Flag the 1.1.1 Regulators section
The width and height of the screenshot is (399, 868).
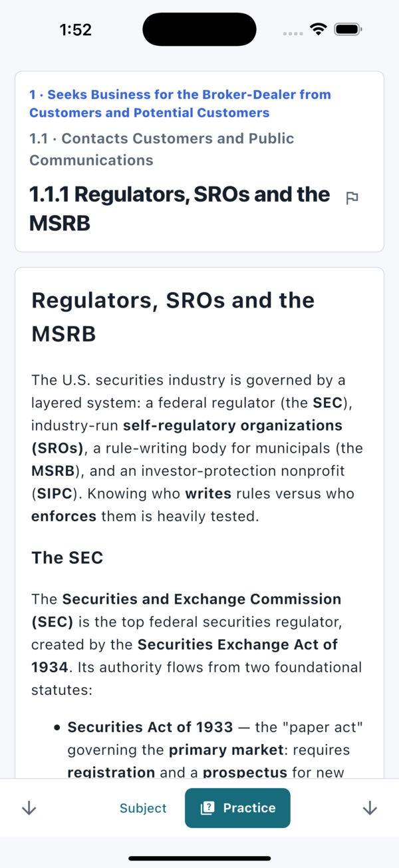point(352,198)
